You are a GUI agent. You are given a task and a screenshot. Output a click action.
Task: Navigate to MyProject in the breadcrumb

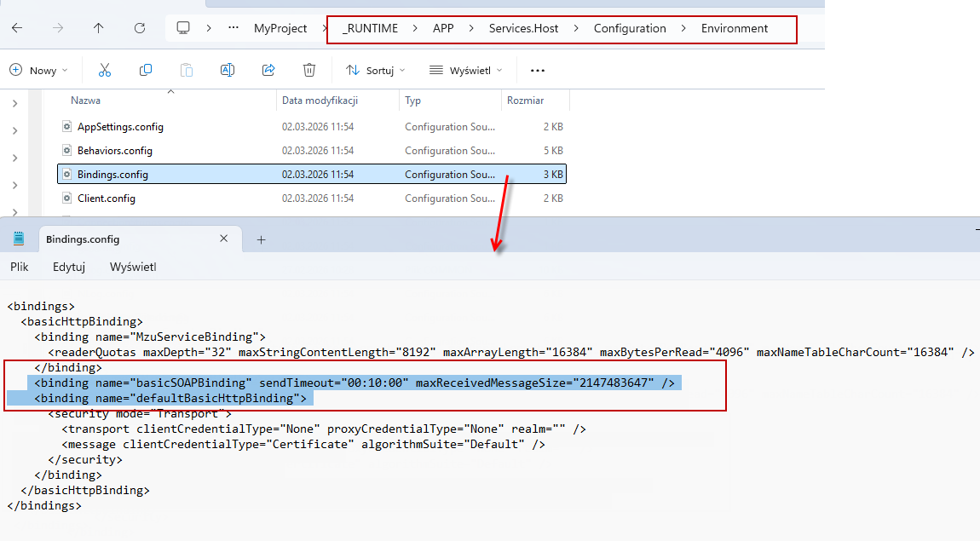[x=280, y=28]
